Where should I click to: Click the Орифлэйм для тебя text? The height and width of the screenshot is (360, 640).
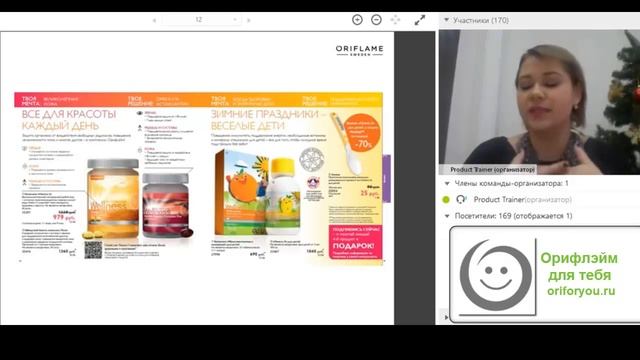point(579,267)
